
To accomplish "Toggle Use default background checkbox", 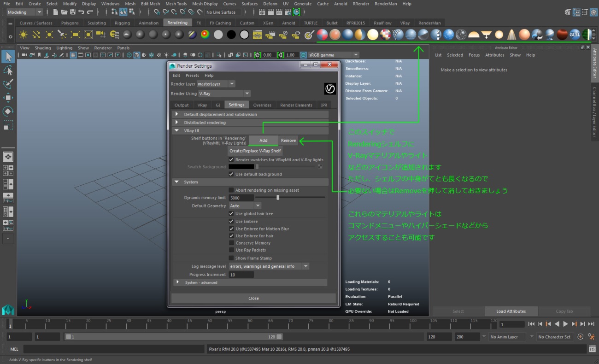I will [x=231, y=174].
